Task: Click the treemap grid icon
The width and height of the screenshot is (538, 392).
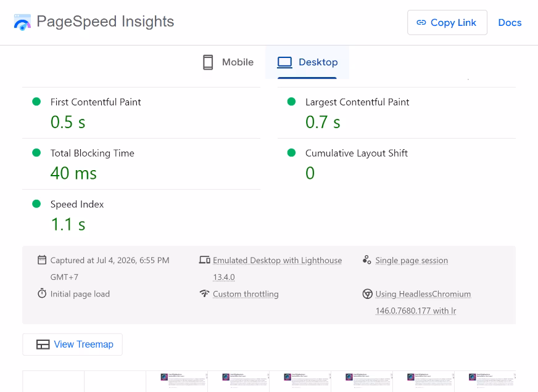Action: click(43, 345)
